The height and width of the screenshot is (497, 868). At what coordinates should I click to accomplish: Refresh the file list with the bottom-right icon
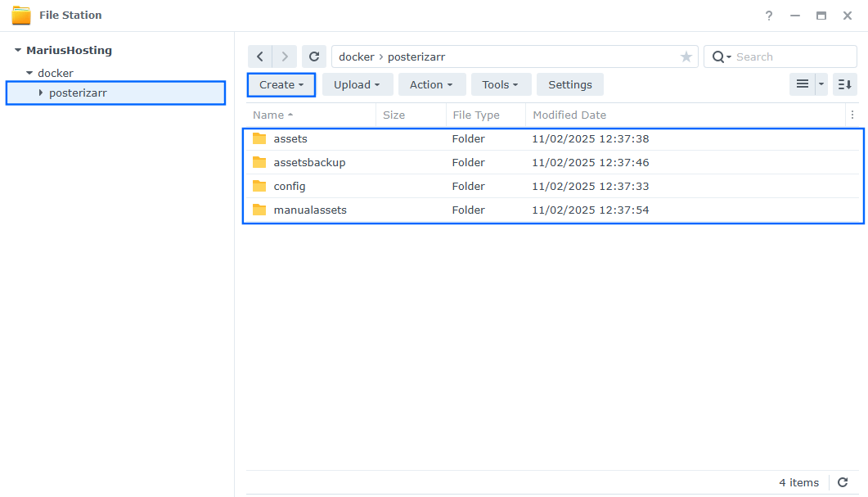pos(842,482)
